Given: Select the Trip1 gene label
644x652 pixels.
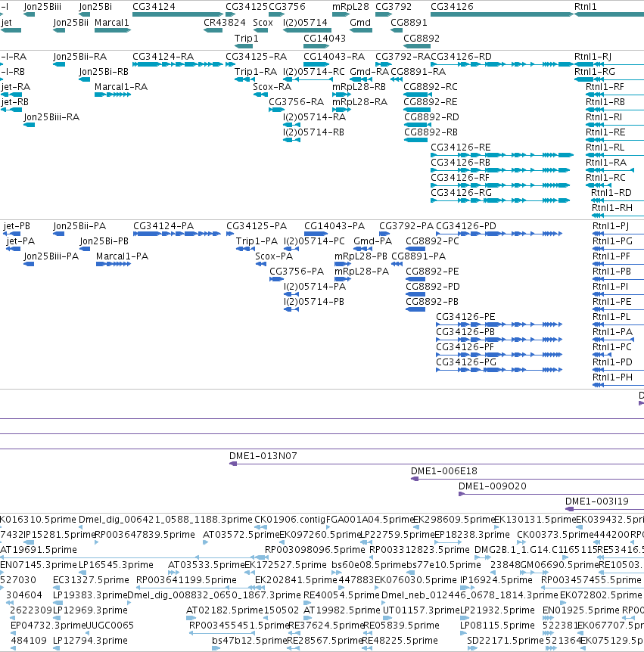Looking at the screenshot, I should click(246, 39).
